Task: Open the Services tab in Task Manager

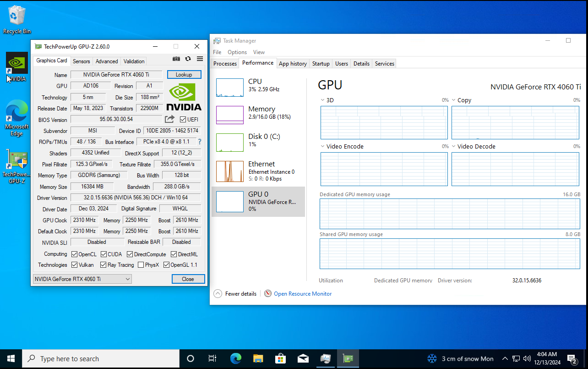Action: [385, 64]
